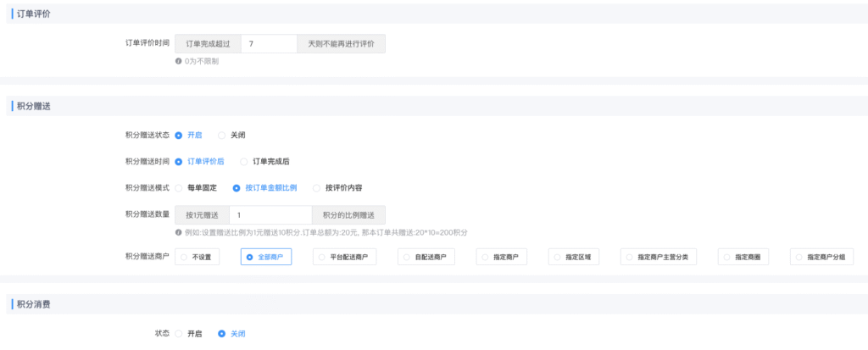Click the 订单完成超过 prefix label
Viewport: 868px width, 350px height.
(208, 44)
